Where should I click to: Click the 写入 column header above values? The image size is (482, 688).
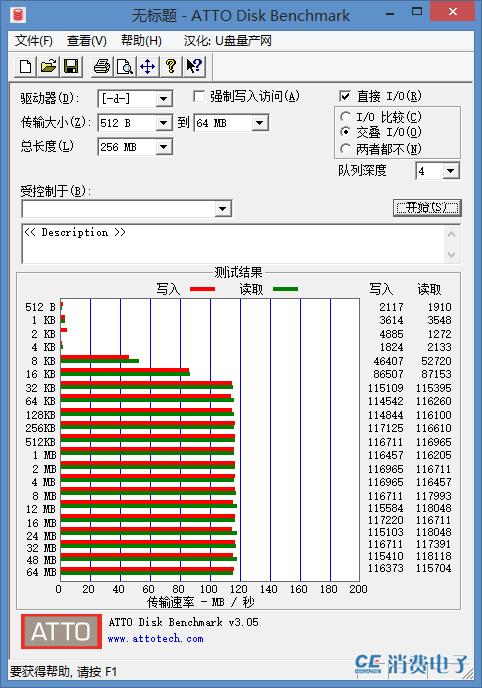[x=381, y=289]
